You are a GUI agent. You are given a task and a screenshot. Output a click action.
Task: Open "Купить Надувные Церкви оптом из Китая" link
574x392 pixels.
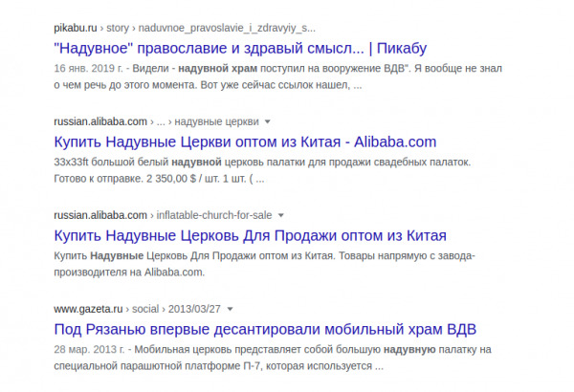(245, 142)
